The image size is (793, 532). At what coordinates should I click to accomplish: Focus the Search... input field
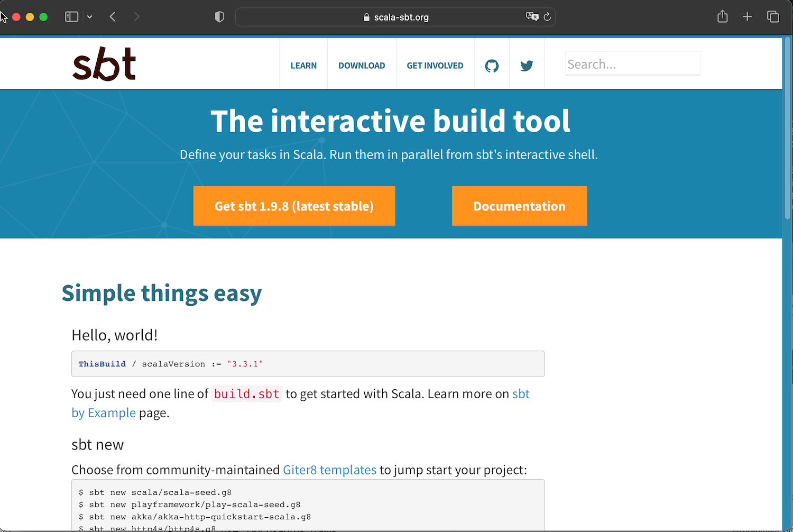point(633,64)
